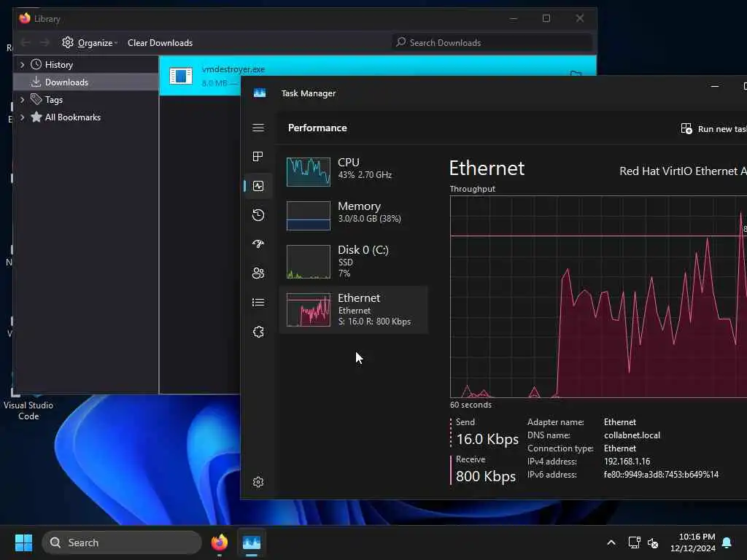This screenshot has height=560, width=747.
Task: Open clock showing 10:16 PM
Action: [x=693, y=542]
